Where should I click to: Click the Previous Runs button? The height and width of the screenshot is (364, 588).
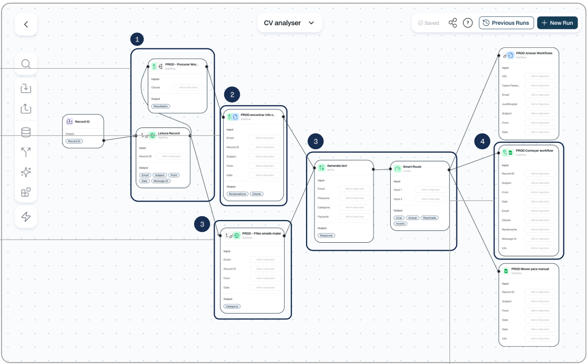pos(506,23)
